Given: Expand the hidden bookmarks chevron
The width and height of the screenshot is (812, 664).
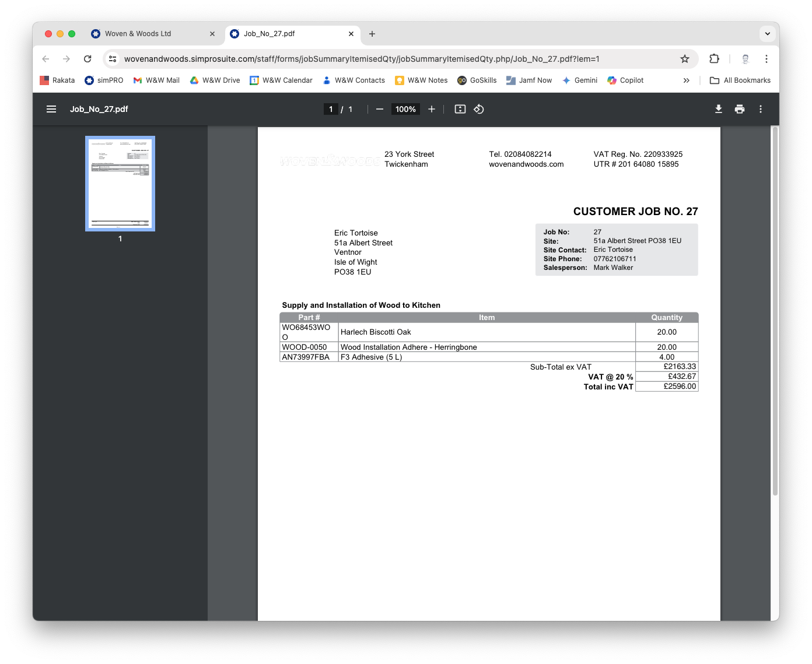Looking at the screenshot, I should tap(687, 80).
